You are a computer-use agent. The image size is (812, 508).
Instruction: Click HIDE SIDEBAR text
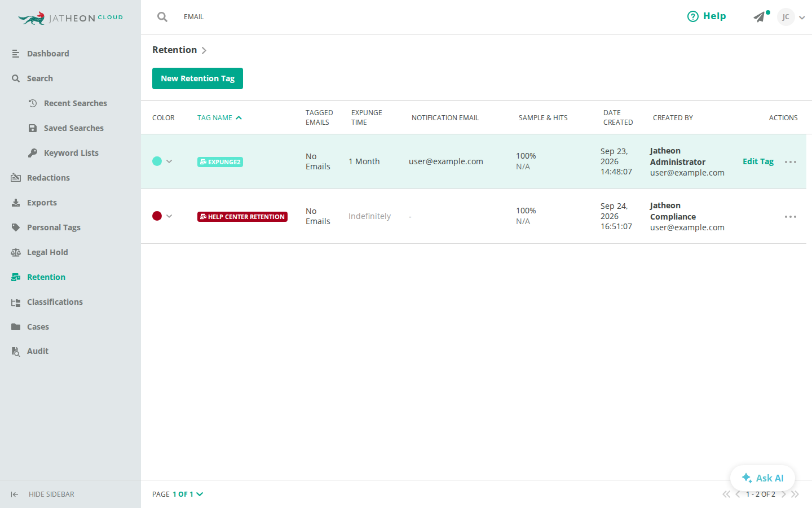click(x=51, y=494)
